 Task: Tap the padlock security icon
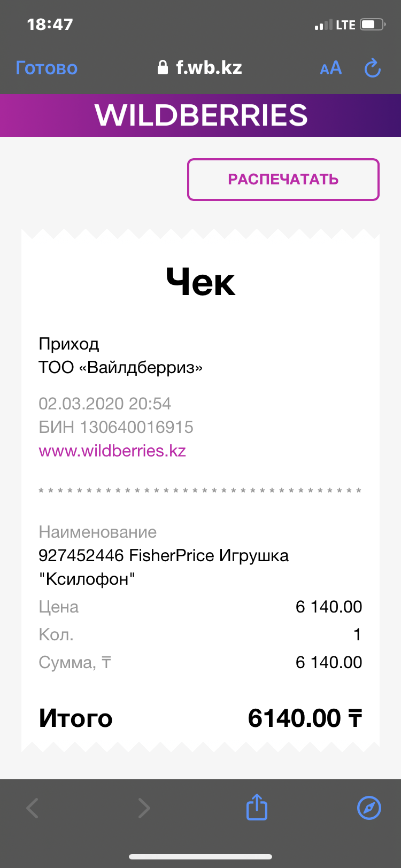(x=163, y=68)
